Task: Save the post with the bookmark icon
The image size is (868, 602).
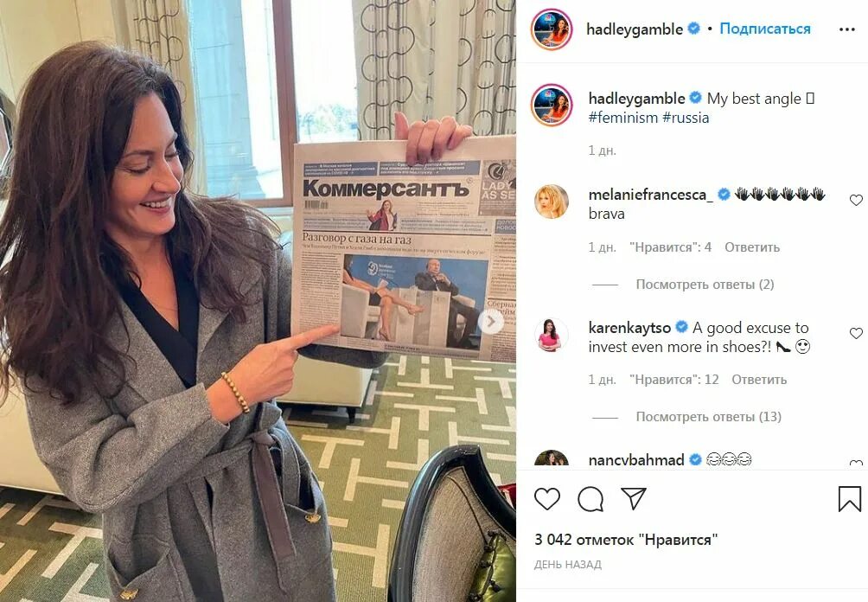Action: (x=849, y=498)
